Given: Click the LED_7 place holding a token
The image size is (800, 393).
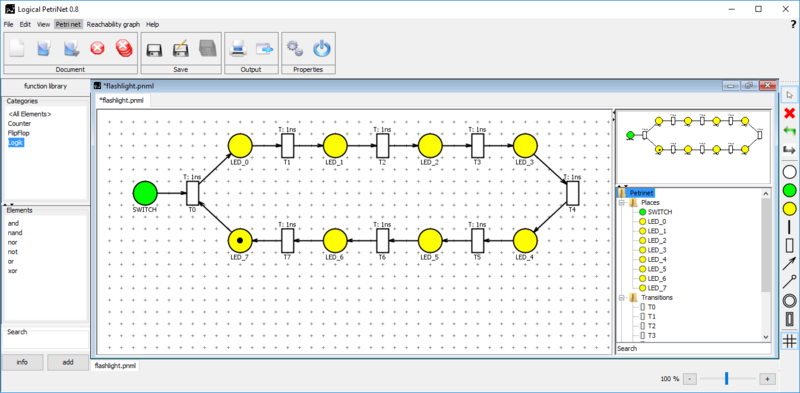Looking at the screenshot, I should click(240, 240).
